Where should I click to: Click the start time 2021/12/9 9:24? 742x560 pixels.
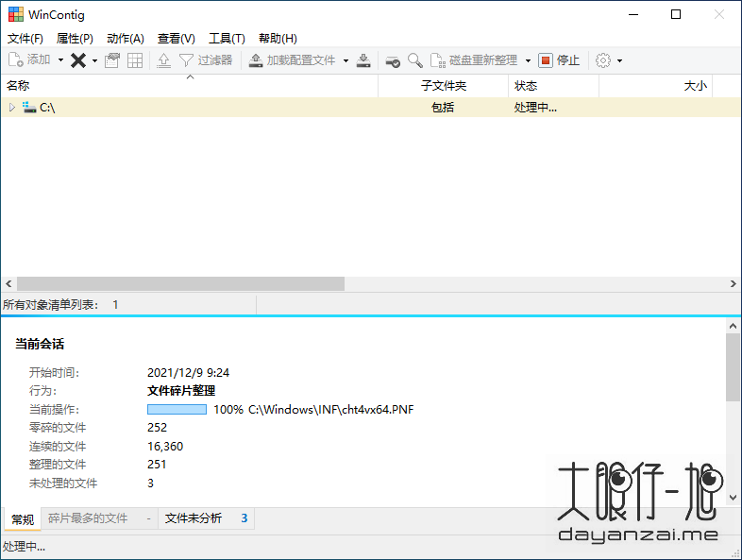click(x=189, y=372)
